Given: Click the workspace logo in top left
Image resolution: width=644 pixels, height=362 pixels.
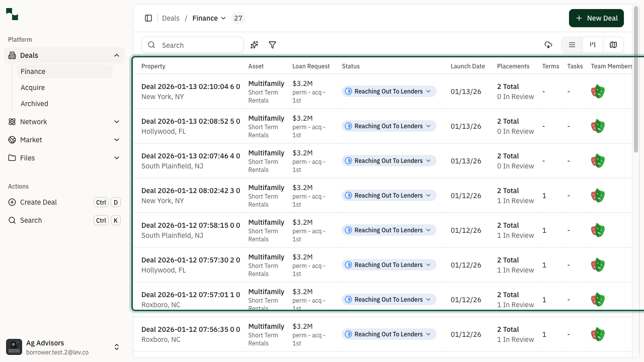Looking at the screenshot, I should click(x=12, y=15).
